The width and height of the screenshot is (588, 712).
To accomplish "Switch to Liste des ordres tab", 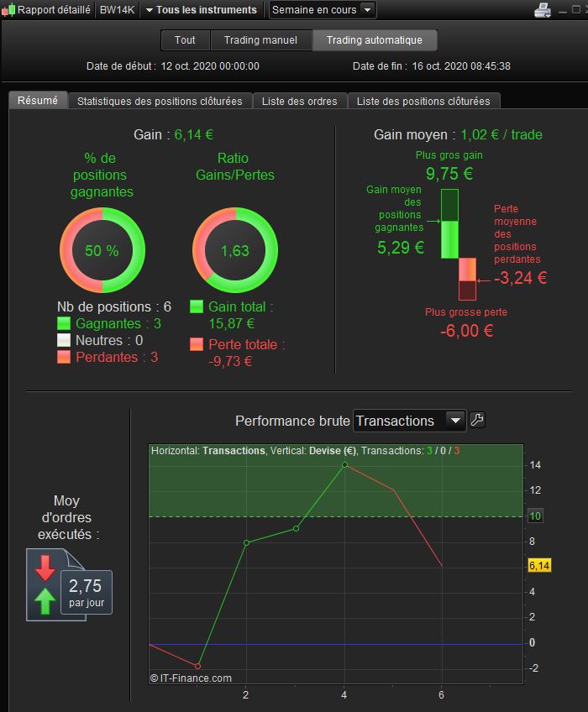I will click(x=299, y=101).
